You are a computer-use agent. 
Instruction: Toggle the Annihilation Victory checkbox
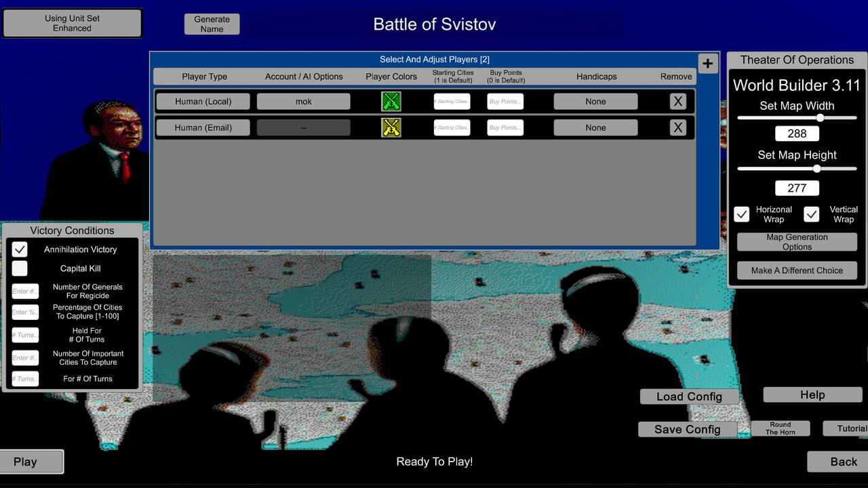20,249
